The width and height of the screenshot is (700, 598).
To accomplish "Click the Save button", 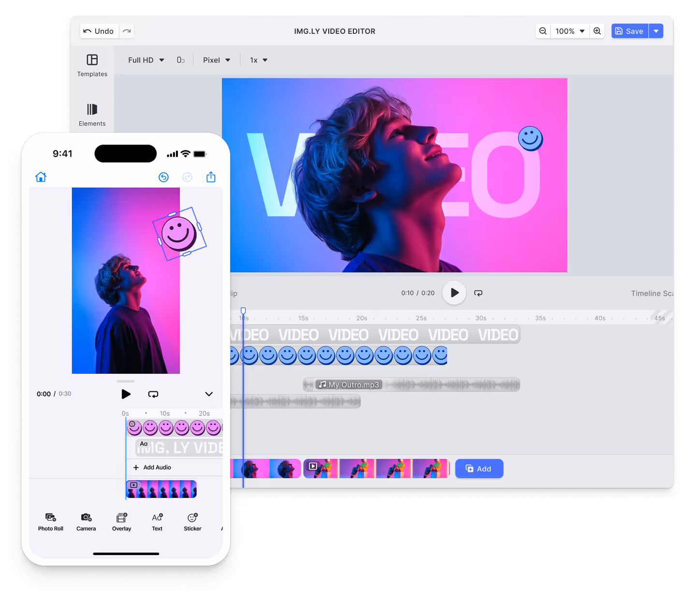I will pyautogui.click(x=630, y=31).
